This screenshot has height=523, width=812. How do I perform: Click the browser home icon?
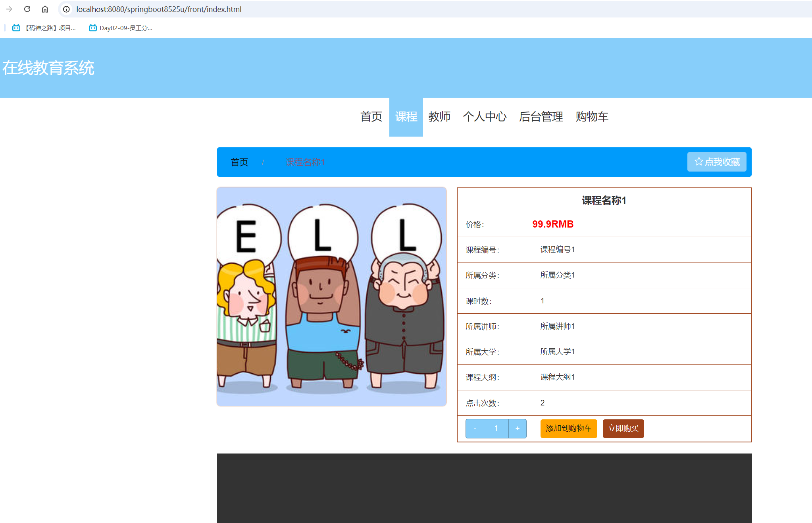coord(45,9)
